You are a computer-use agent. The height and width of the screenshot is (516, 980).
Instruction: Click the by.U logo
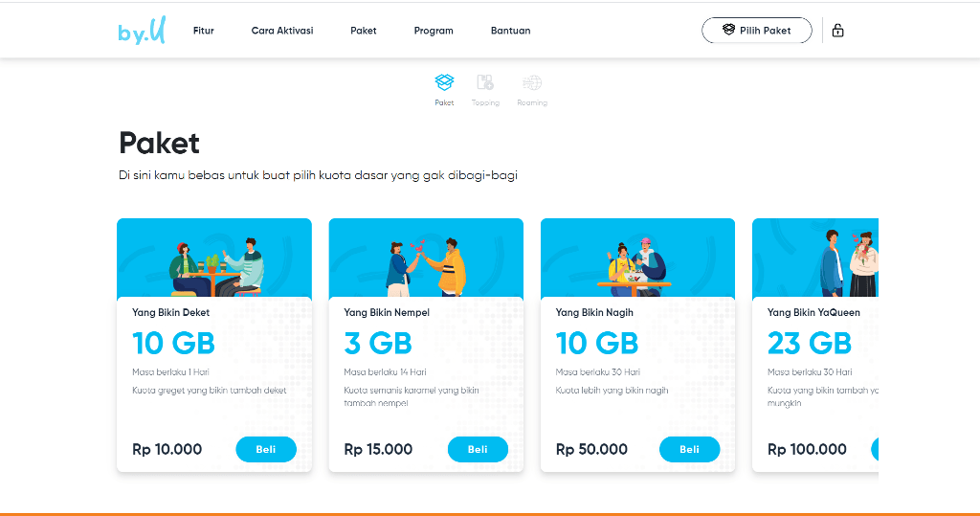point(142,31)
